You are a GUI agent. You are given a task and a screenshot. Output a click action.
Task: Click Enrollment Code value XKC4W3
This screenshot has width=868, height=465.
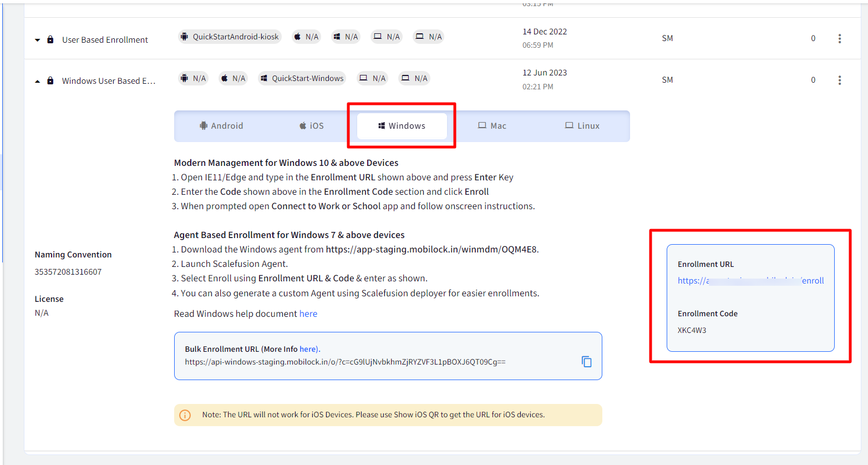tap(692, 330)
